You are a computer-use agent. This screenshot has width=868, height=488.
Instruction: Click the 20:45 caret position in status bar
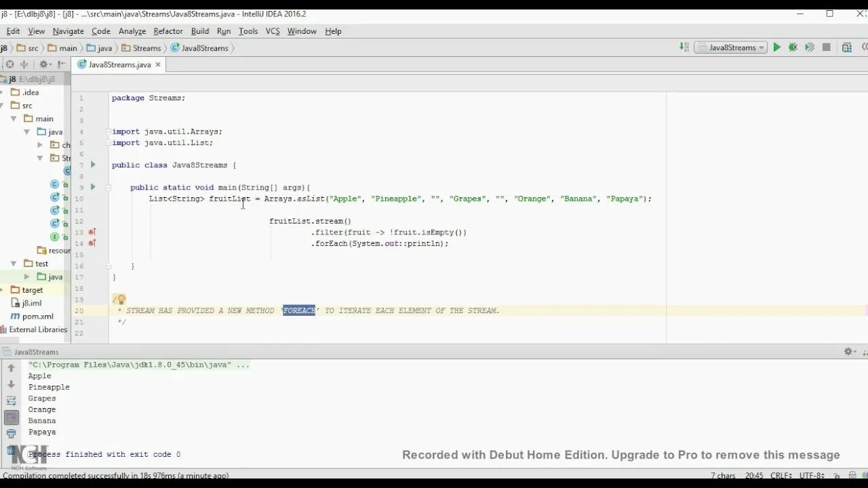coord(754,476)
